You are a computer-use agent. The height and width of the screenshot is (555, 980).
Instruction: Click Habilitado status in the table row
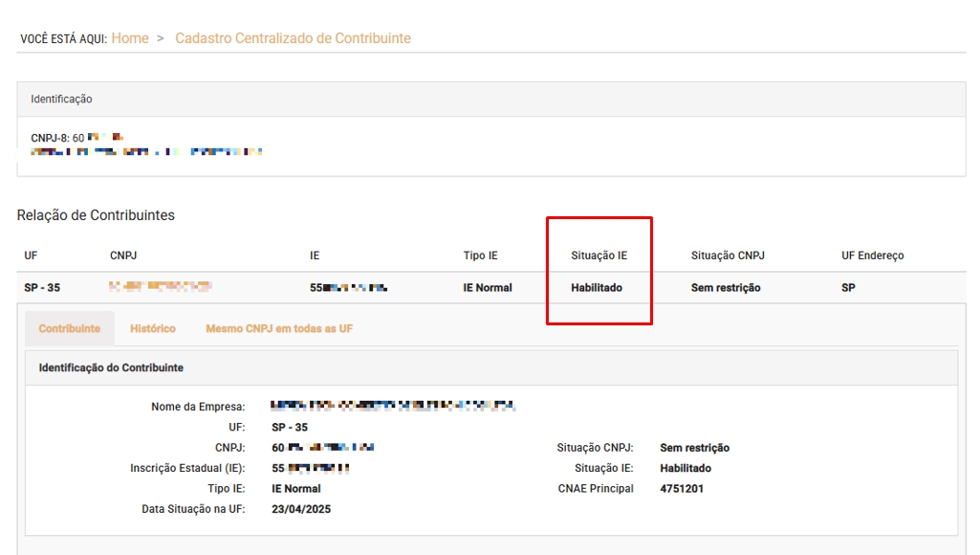tap(597, 287)
